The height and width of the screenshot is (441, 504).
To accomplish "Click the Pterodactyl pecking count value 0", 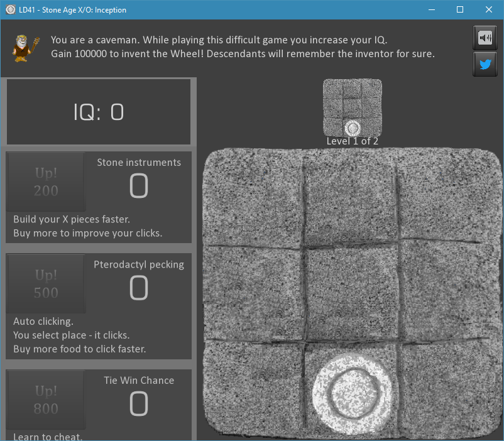I will pos(139,288).
